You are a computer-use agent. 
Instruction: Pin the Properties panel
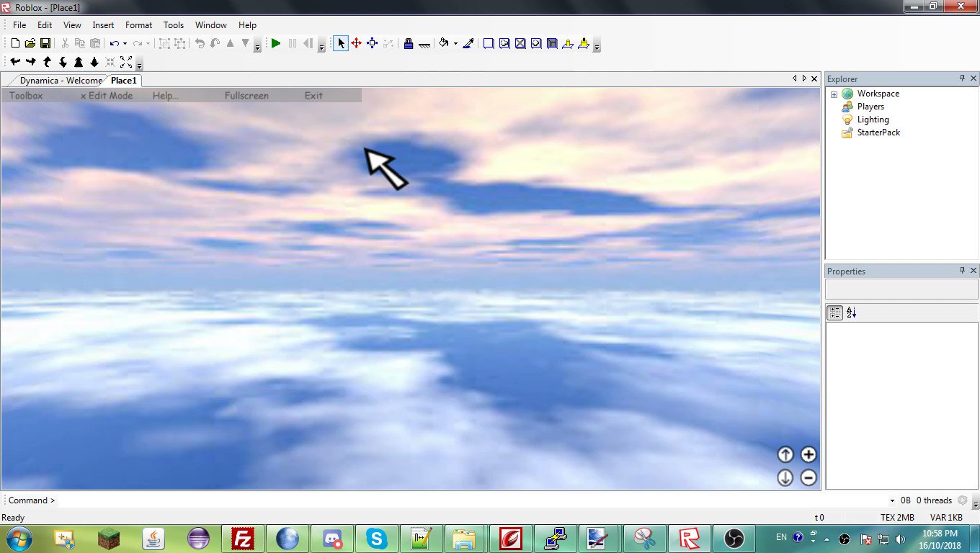pos(962,271)
